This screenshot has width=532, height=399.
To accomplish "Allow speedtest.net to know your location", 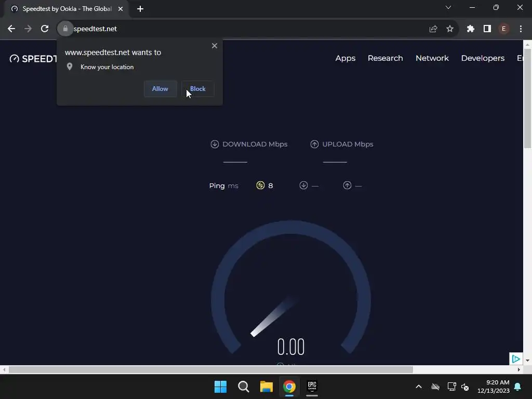I will tap(160, 89).
